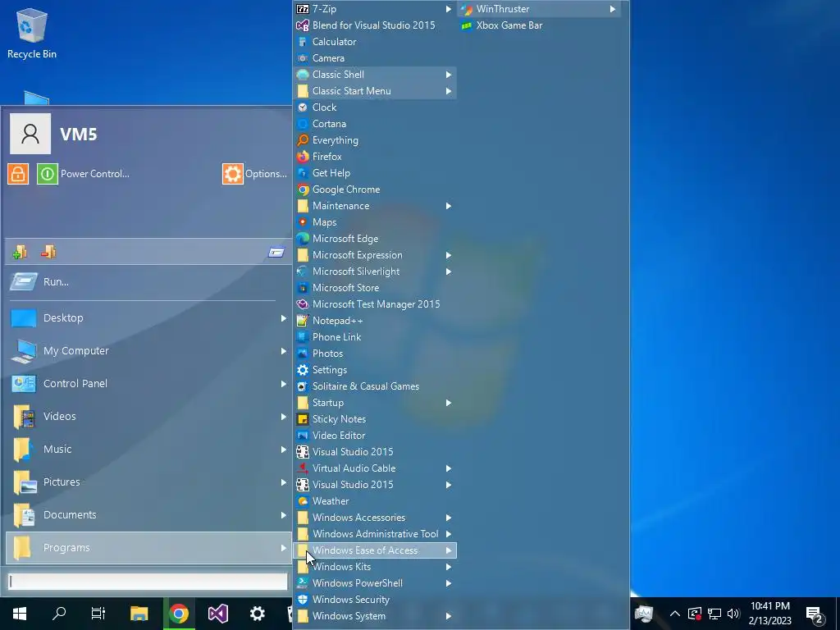
Task: Click the remove item icon with red minus
Action: [48, 251]
